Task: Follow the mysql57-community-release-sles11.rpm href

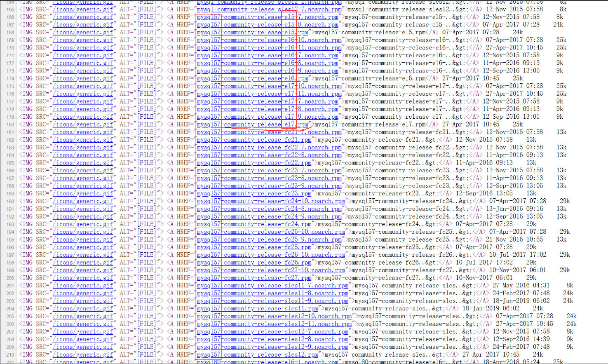Action: point(257,308)
